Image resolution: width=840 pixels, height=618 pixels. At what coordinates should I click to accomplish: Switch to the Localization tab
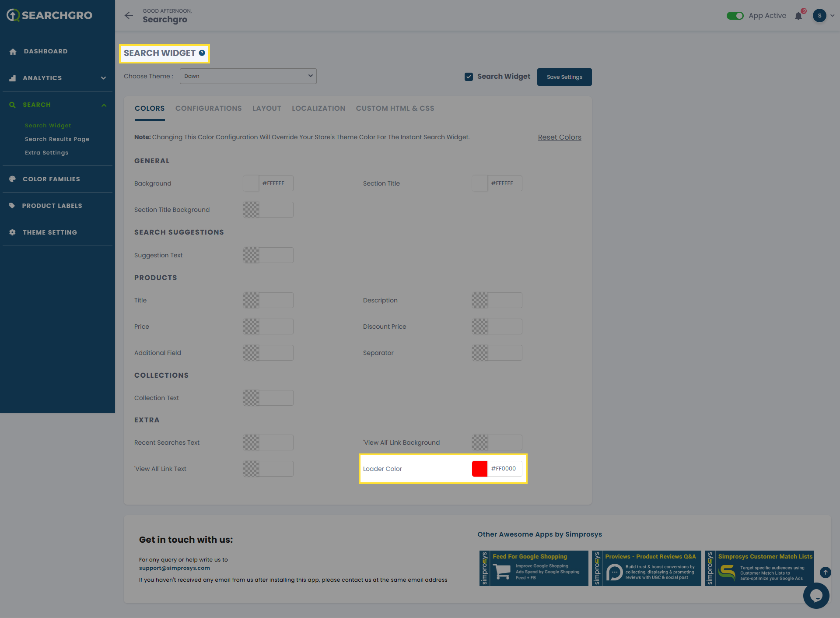click(318, 109)
